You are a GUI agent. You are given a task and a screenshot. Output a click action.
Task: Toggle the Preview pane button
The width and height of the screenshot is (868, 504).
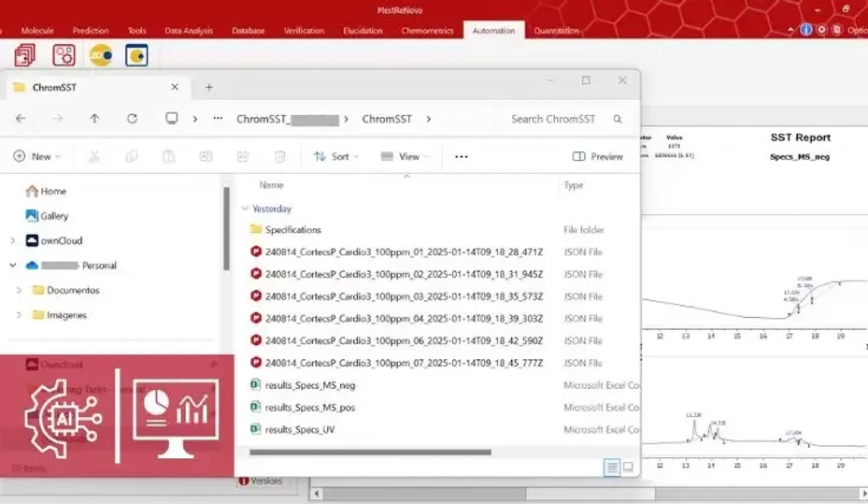click(598, 157)
